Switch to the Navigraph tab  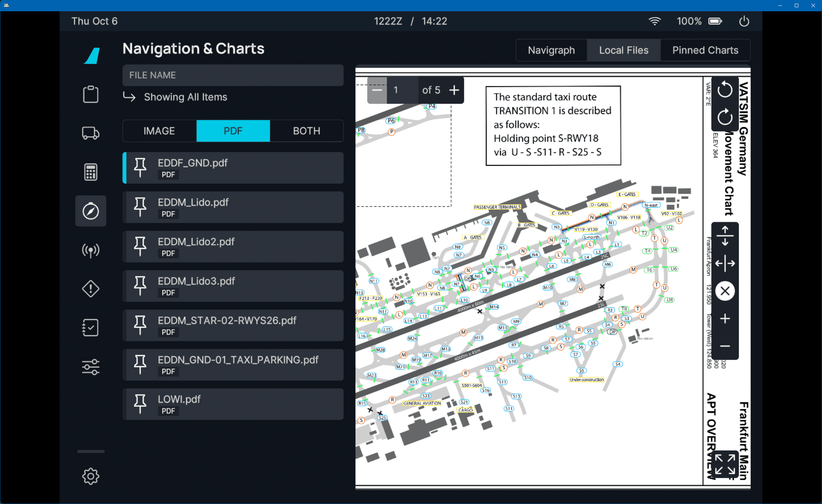551,50
